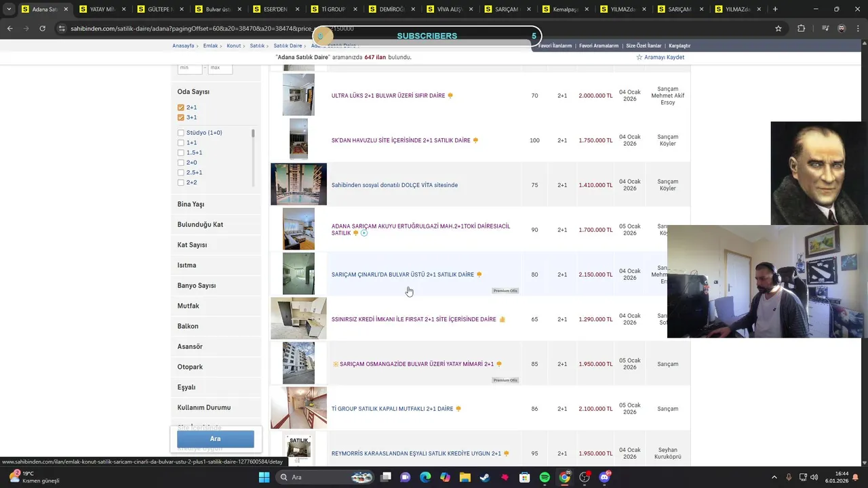Switch to YATAY Mİ browser tab

(x=102, y=9)
